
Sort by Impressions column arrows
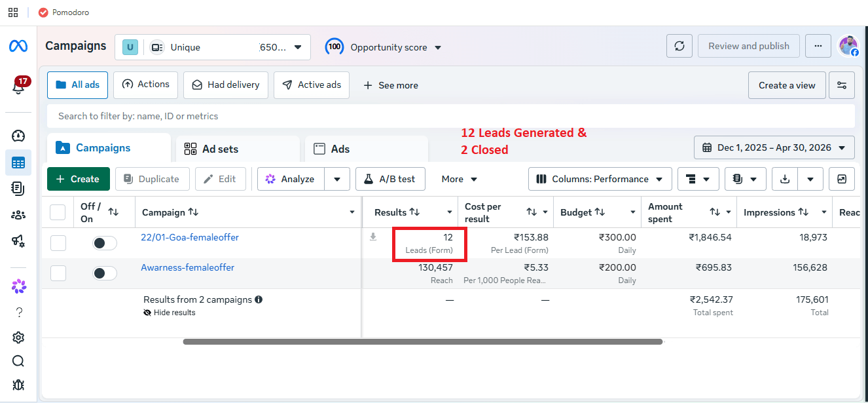tap(803, 212)
